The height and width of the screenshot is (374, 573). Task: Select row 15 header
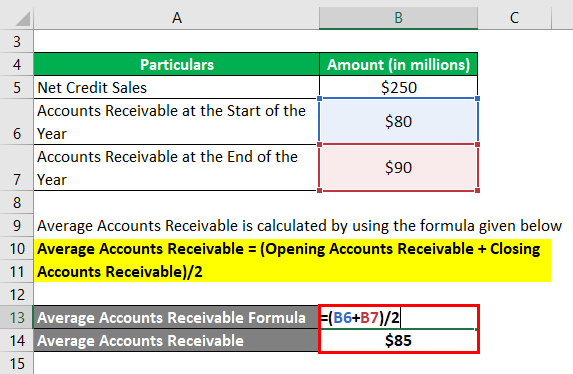pos(16,363)
